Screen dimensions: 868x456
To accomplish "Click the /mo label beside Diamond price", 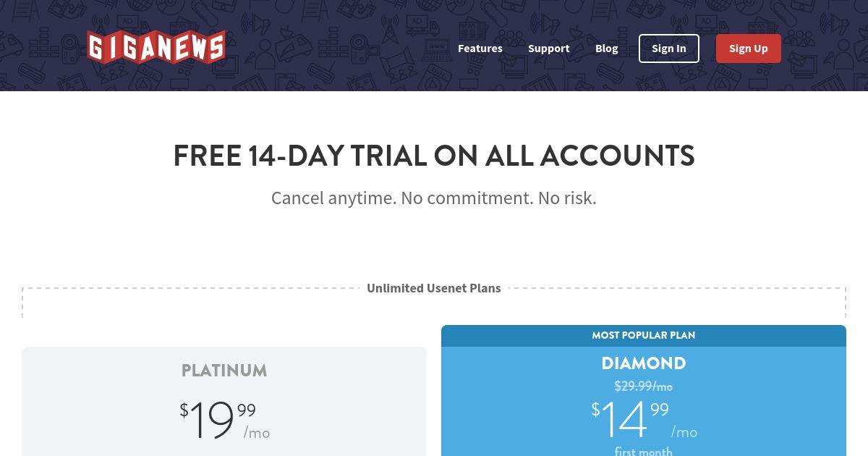I will point(684,432).
